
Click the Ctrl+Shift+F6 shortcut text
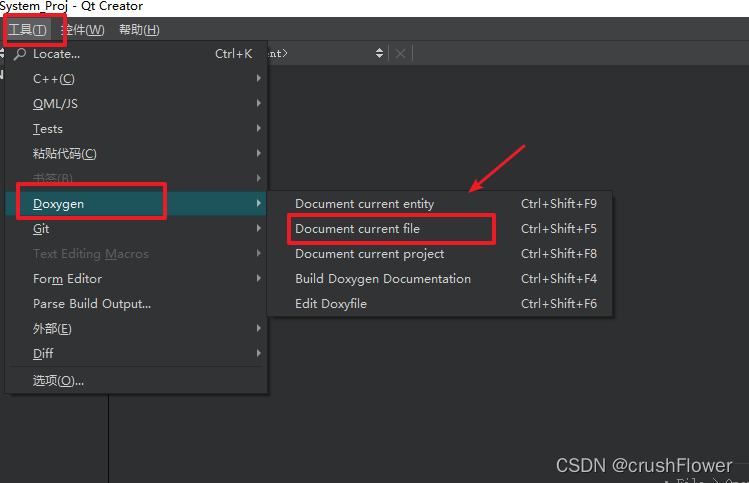(x=559, y=303)
